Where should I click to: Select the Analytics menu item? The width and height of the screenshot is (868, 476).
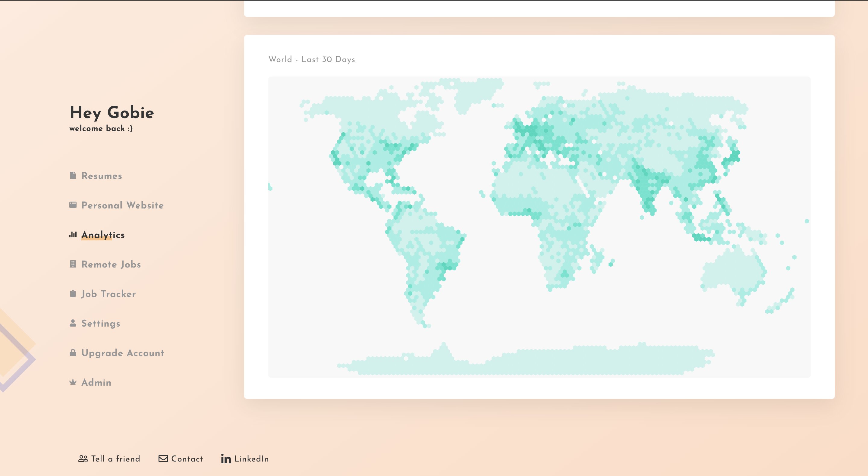pos(103,235)
